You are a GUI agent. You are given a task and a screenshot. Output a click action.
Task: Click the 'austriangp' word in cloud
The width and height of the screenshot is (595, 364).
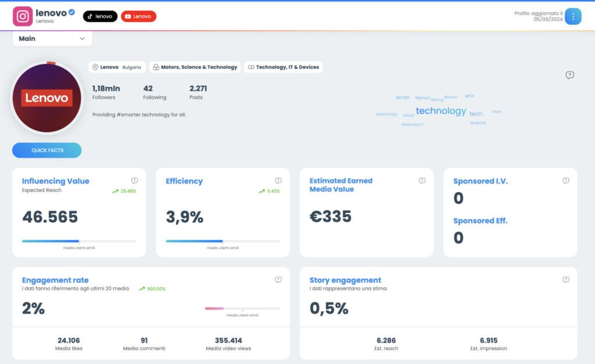click(386, 114)
